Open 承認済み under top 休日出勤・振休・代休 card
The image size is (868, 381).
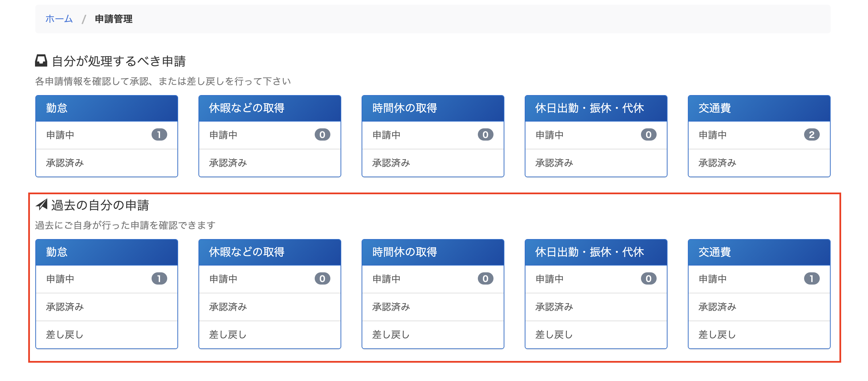coord(554,163)
